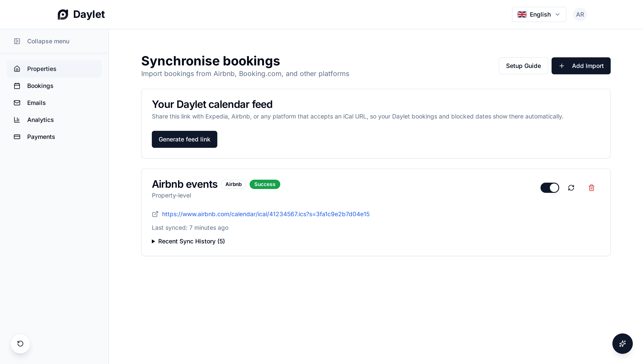Click the Analytics bar chart icon
The image size is (643, 364).
point(17,120)
